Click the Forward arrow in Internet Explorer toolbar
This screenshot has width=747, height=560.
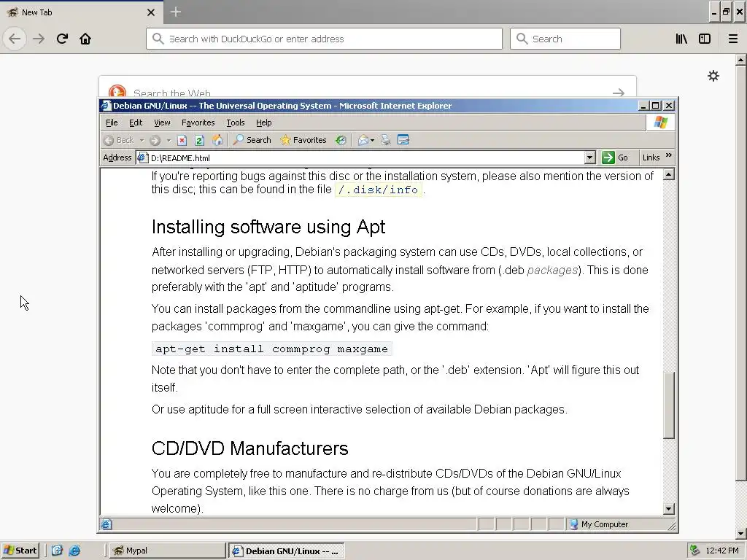(x=155, y=140)
